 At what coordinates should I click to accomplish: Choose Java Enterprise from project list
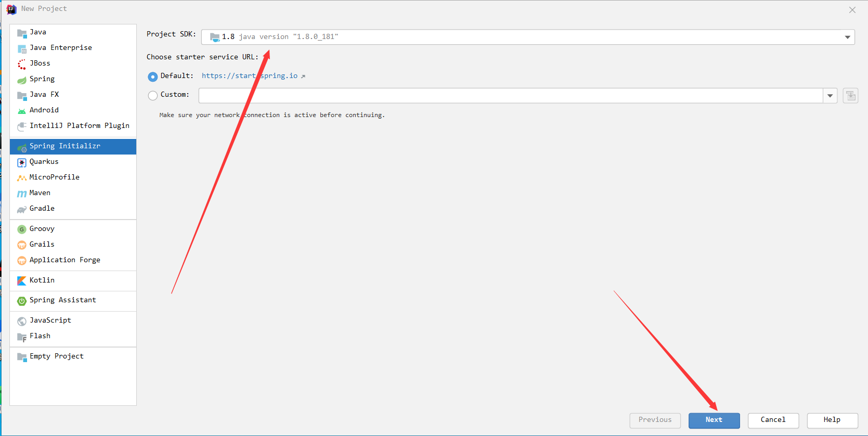pyautogui.click(x=60, y=48)
